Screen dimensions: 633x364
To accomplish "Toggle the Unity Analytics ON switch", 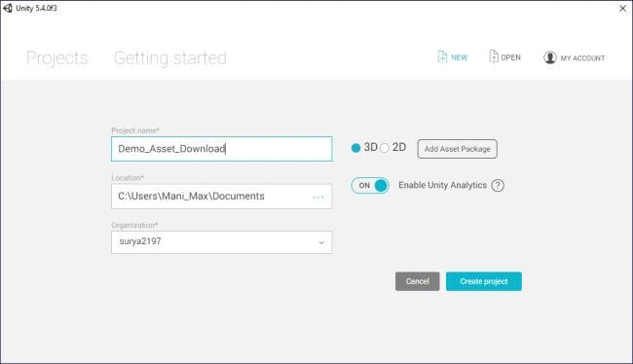I will [x=370, y=186].
